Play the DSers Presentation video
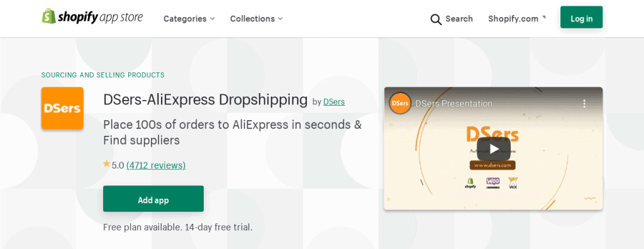The image size is (644, 249). point(493,149)
